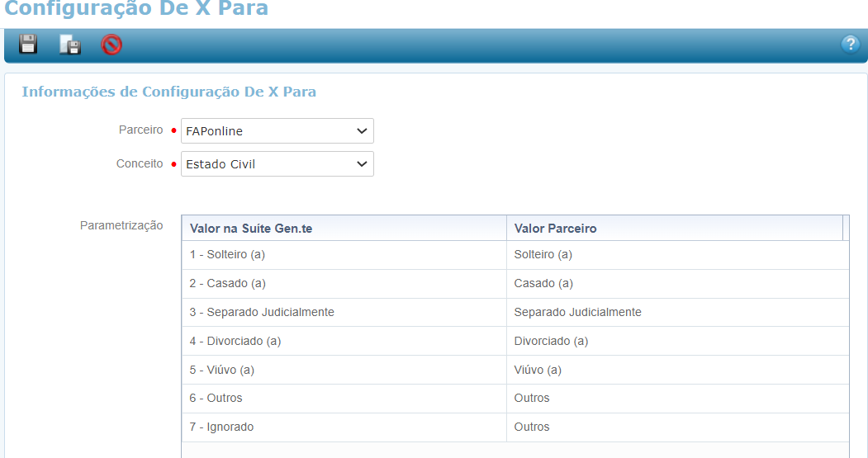
Task: Click the Parametrização label
Action: point(121,225)
